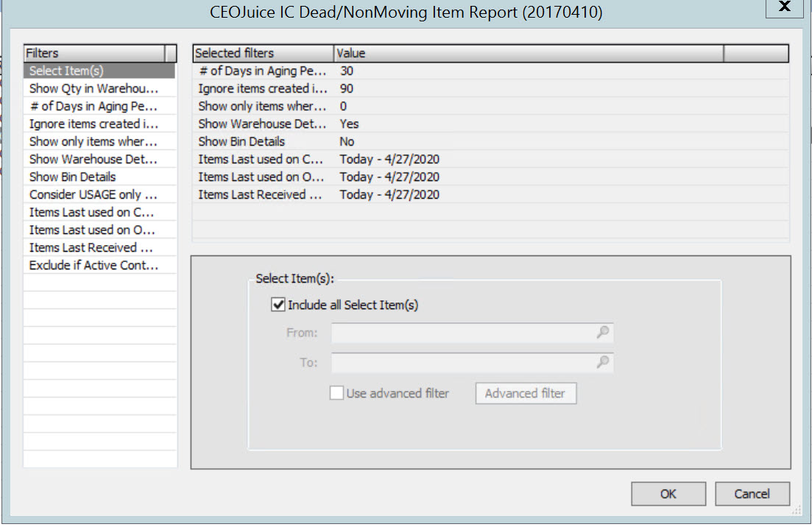Pick 'Ignore items created i…' in Filters list
This screenshot has width=812, height=527.
point(99,124)
